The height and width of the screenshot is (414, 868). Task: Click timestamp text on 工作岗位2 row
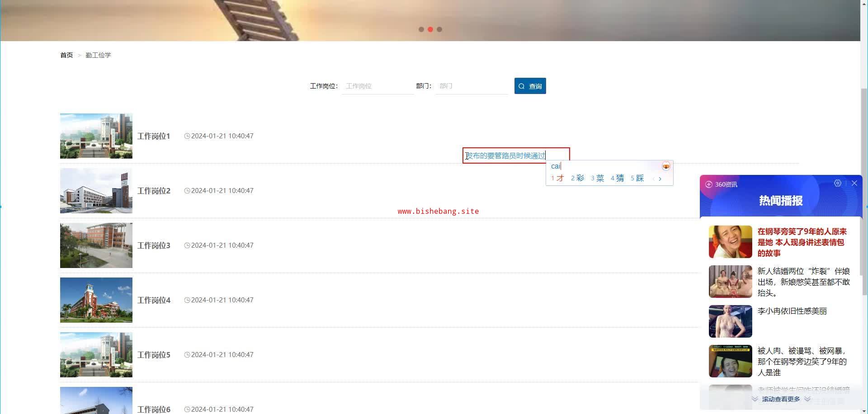point(222,191)
